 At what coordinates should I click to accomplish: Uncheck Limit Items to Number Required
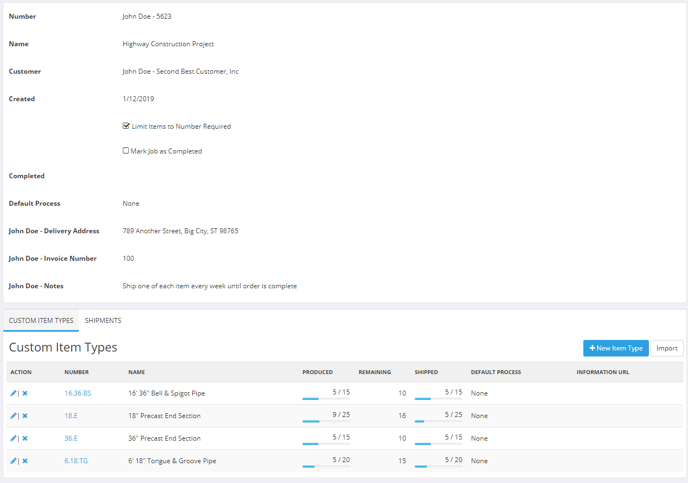tap(126, 126)
